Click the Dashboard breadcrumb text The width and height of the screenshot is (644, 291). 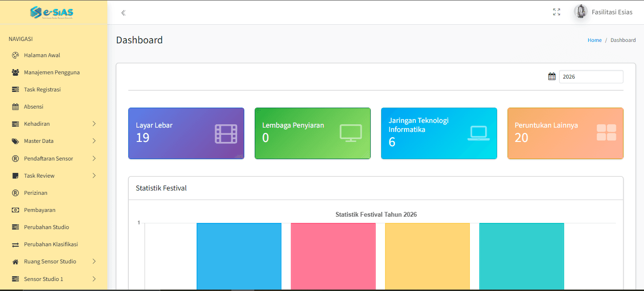click(623, 40)
